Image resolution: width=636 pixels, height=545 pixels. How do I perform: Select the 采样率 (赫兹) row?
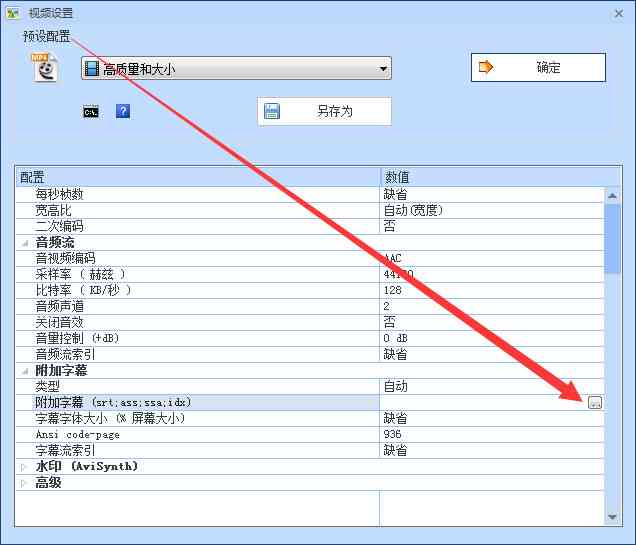click(x=310, y=275)
